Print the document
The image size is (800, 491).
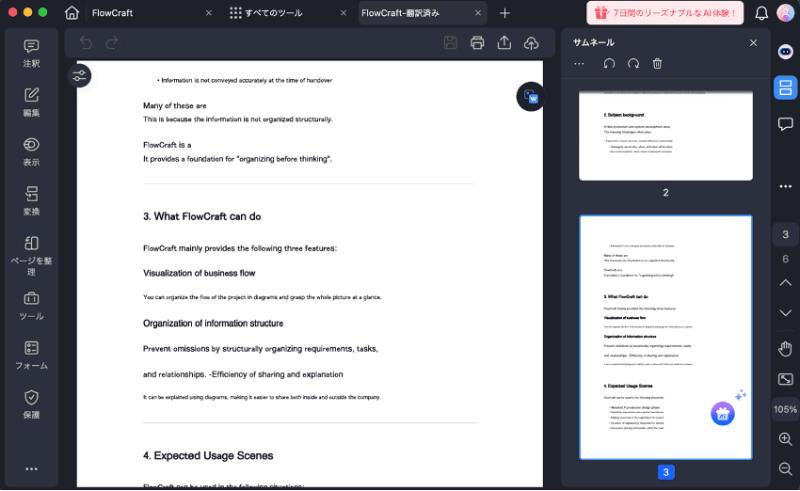tap(477, 43)
